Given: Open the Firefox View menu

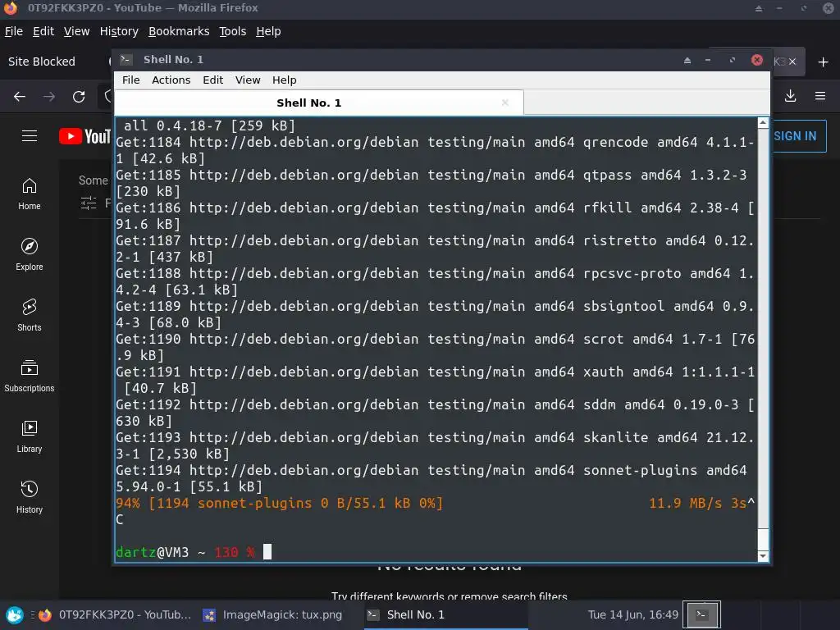Looking at the screenshot, I should point(76,31).
